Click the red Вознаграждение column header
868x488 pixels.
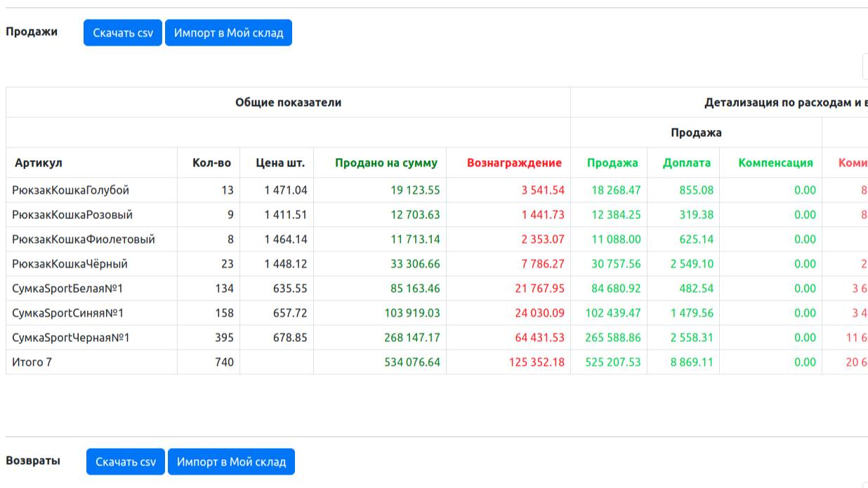(514, 163)
